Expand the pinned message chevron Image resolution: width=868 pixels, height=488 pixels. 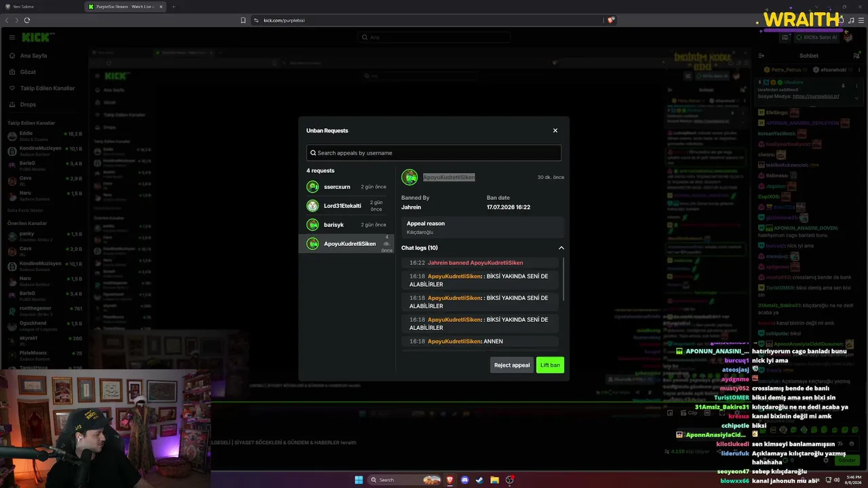[x=856, y=98]
